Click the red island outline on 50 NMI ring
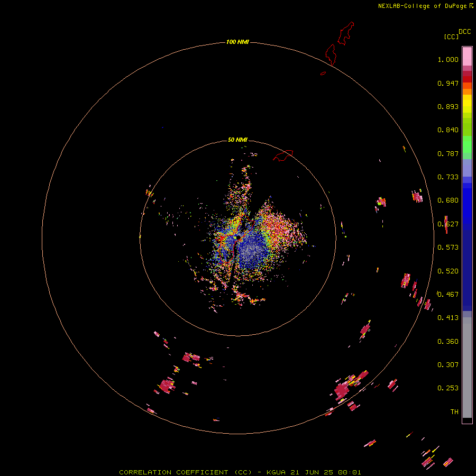 [283, 155]
